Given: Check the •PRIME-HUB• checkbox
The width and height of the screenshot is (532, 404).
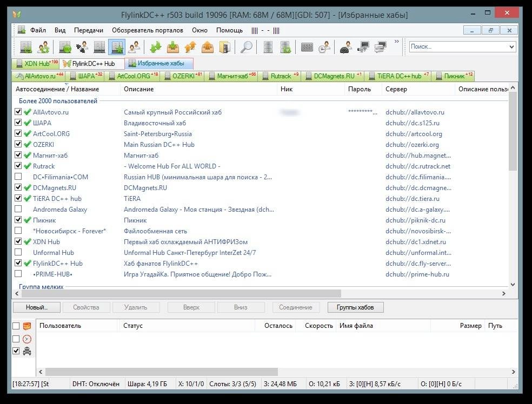Looking at the screenshot, I should click(x=18, y=273).
